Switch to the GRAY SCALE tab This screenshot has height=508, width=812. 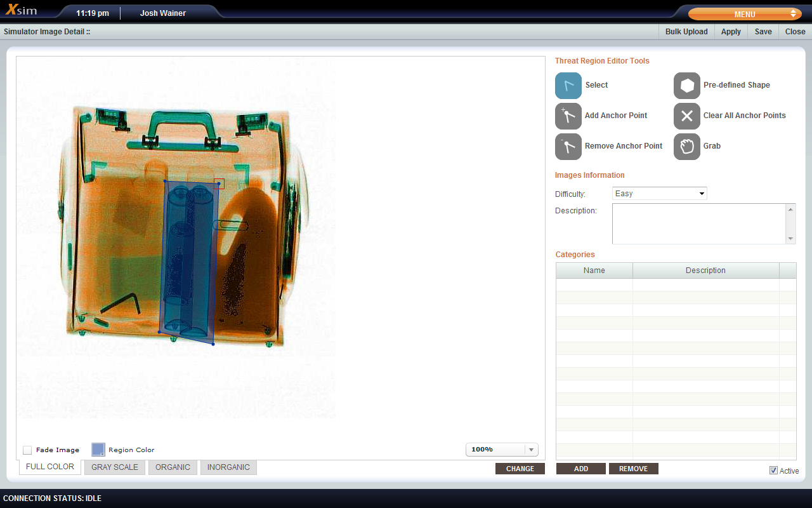(115, 467)
